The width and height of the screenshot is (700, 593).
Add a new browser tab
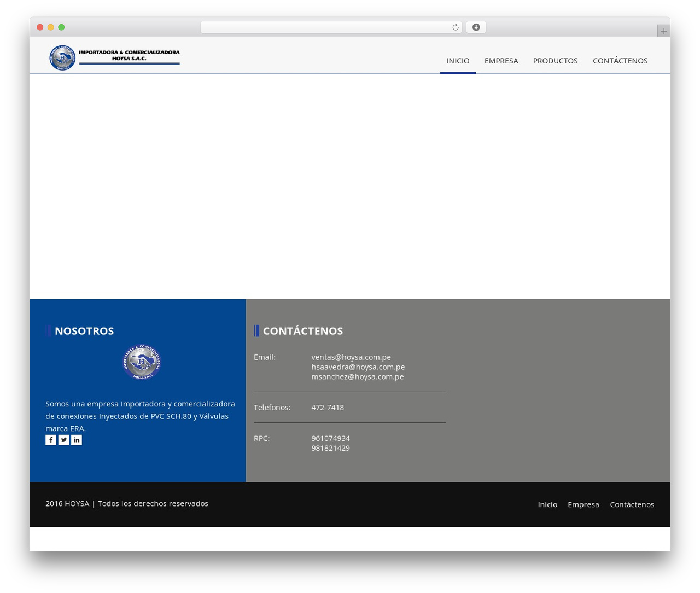663,31
